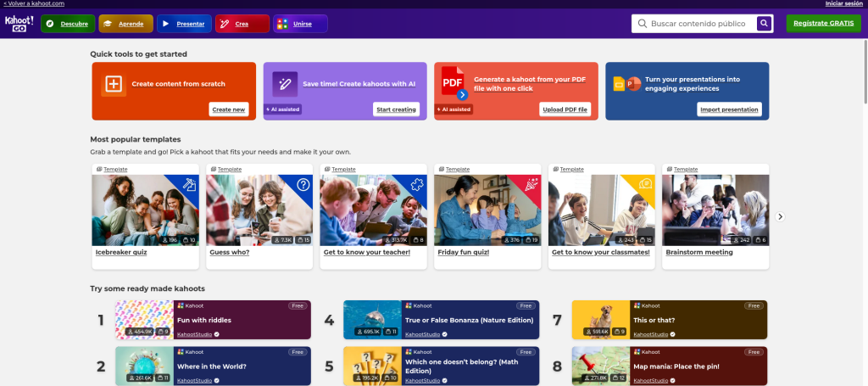Click the Import presentation button
This screenshot has height=386, width=868.
coord(729,109)
